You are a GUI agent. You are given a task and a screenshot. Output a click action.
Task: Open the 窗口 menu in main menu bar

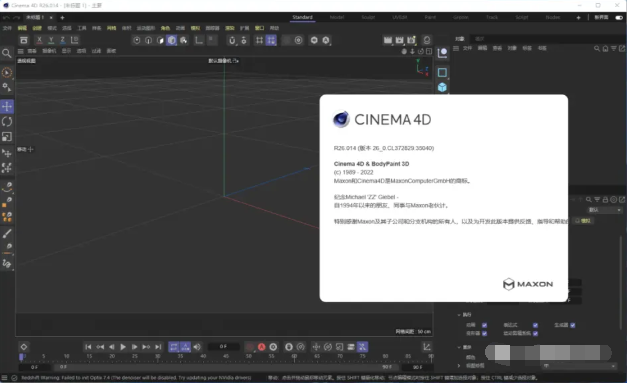coord(260,28)
